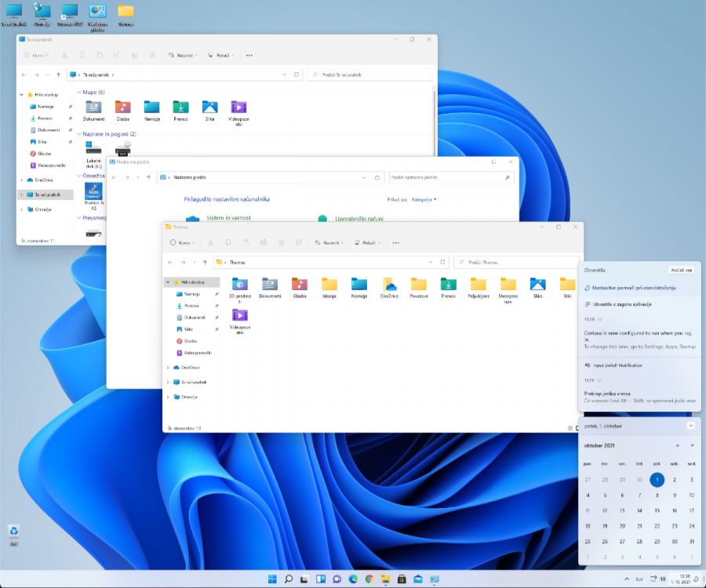The width and height of the screenshot is (706, 588).
Task: Open the Shranjene igre folder
Action: click(x=508, y=285)
